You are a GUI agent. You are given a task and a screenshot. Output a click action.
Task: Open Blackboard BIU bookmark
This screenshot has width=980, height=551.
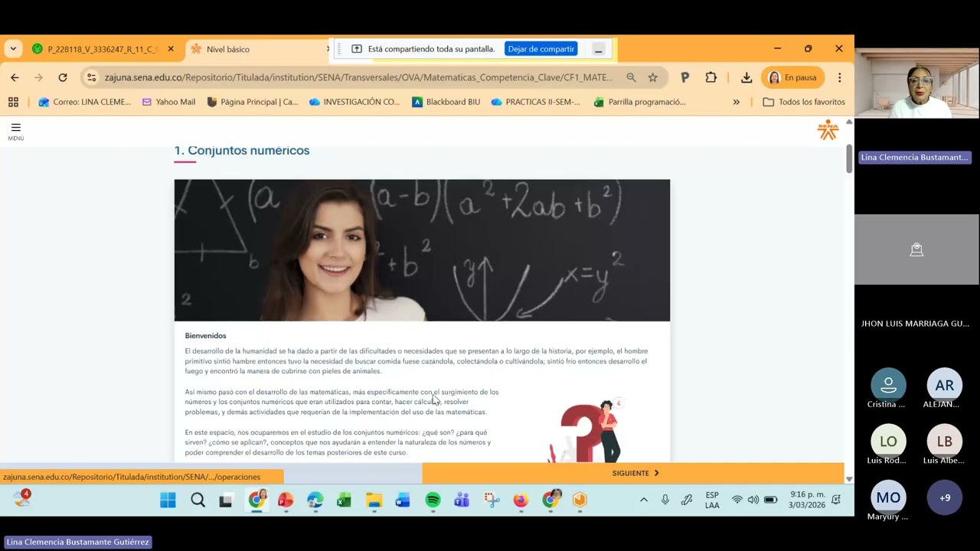pos(446,102)
